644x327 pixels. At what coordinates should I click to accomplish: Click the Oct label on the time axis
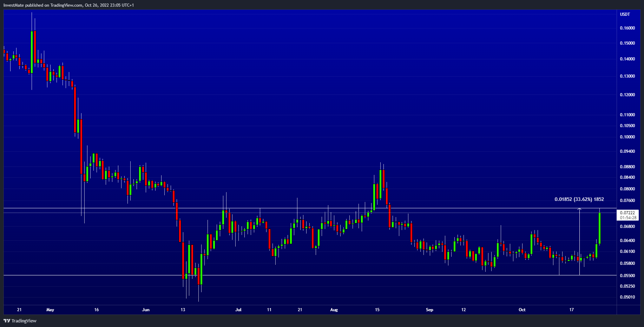pyautogui.click(x=522, y=310)
